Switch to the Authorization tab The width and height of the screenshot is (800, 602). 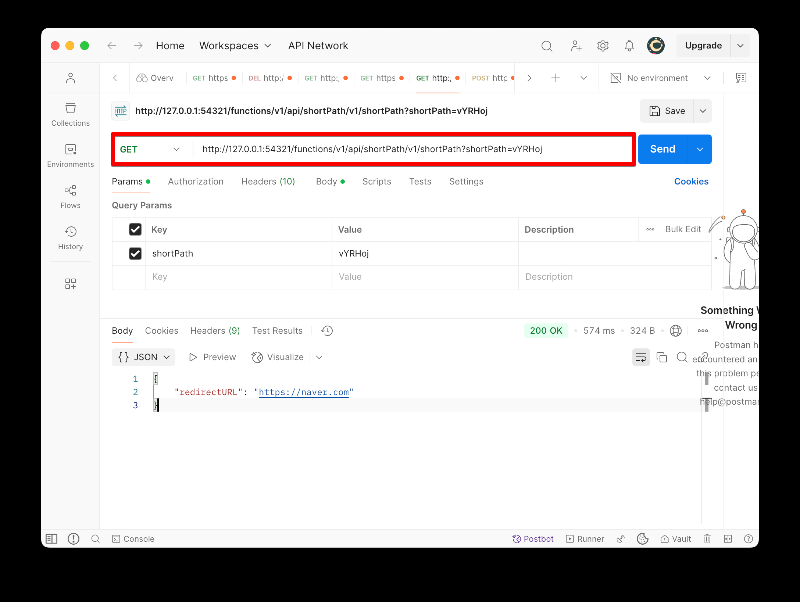(x=195, y=182)
